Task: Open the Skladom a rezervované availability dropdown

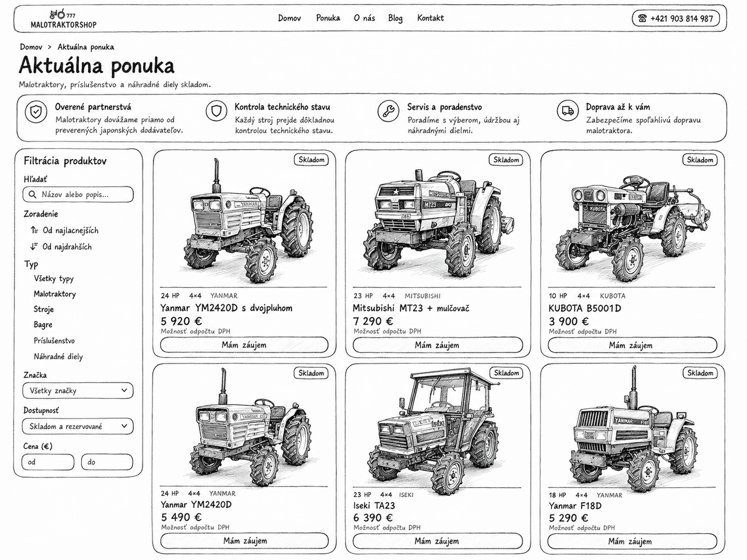Action: (x=78, y=426)
